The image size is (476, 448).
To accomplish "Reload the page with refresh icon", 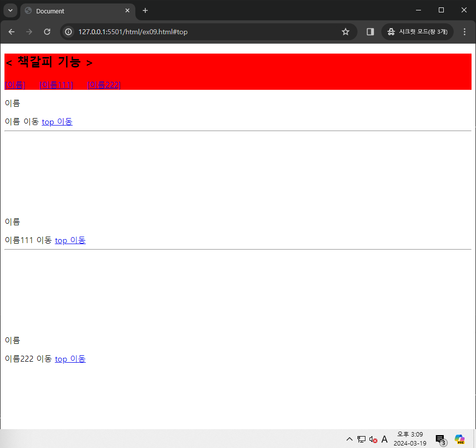I will click(47, 32).
